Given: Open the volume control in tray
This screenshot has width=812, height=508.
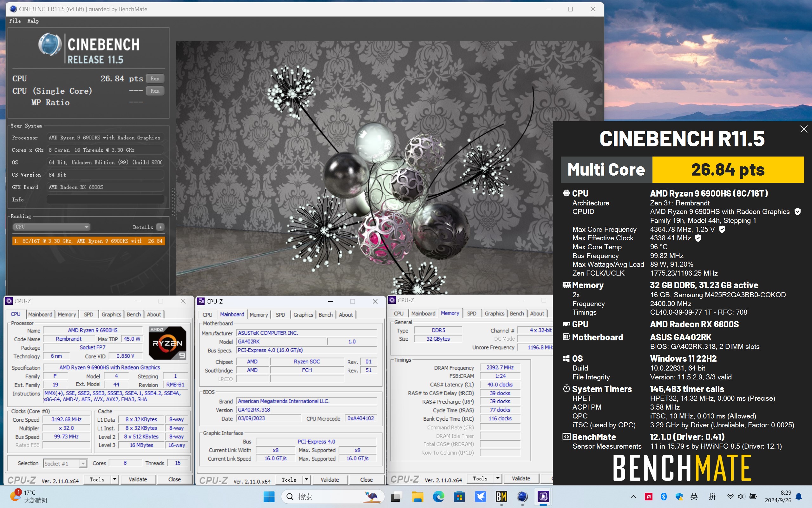Looking at the screenshot, I should [741, 496].
